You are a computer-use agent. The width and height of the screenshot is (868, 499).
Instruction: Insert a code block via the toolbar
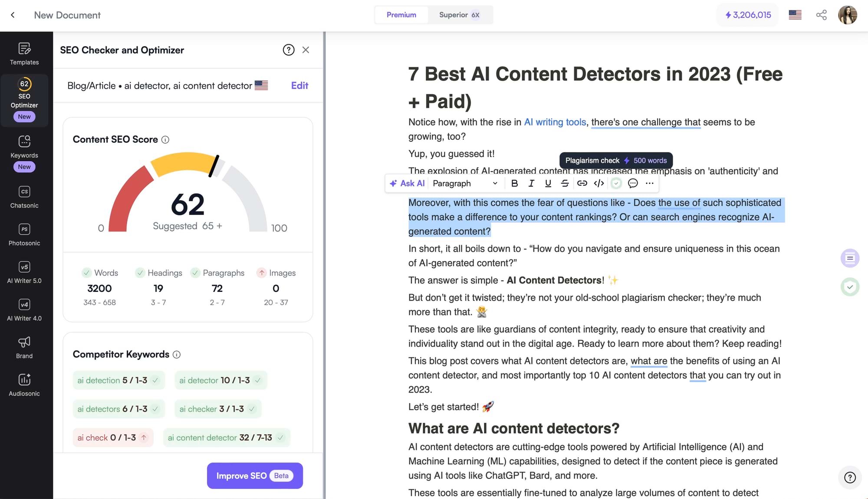click(599, 183)
